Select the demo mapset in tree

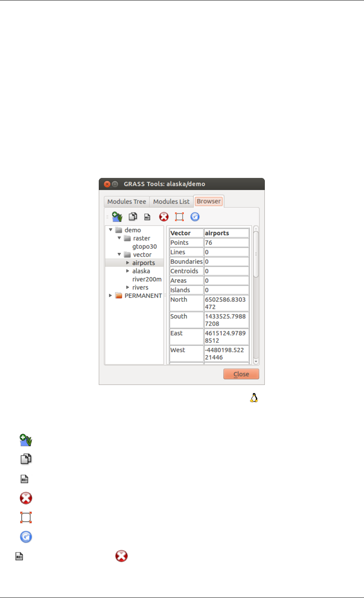[x=133, y=230]
